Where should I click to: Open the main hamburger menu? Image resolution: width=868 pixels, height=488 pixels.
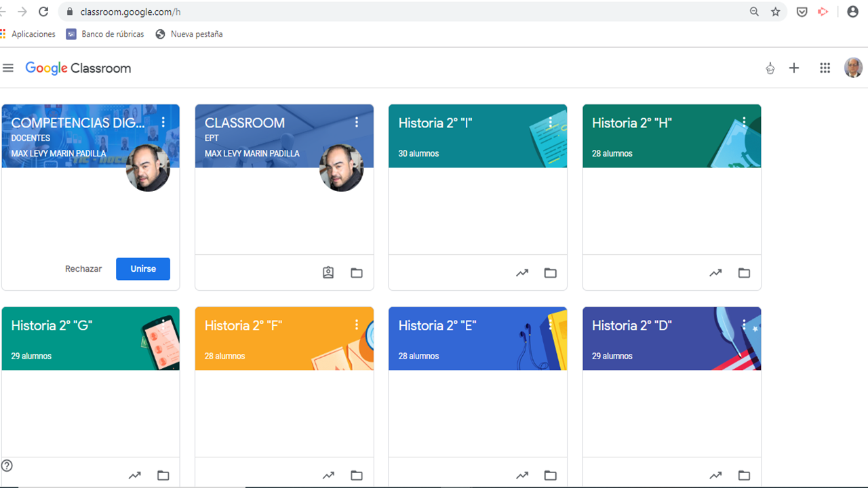[8, 68]
